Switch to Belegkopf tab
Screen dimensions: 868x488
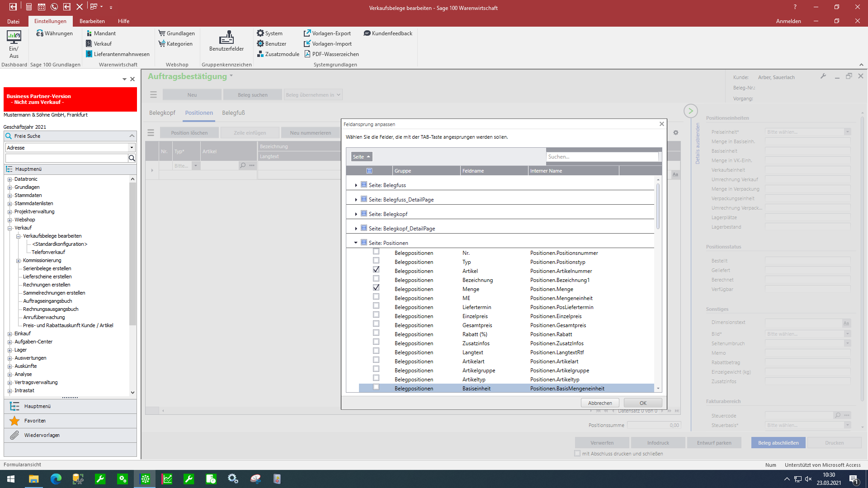pyautogui.click(x=162, y=113)
